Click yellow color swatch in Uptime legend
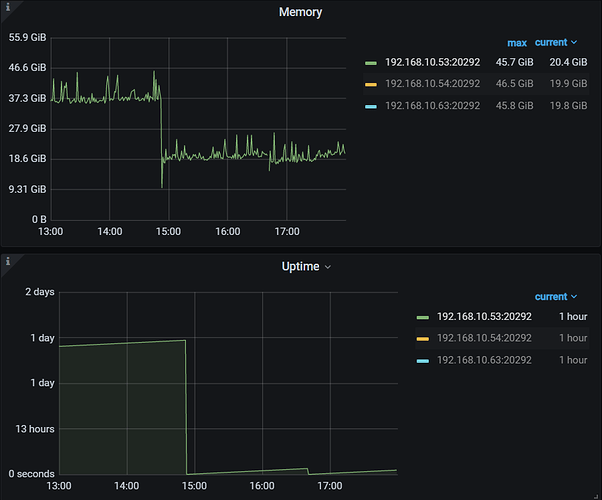This screenshot has width=602, height=500. [424, 339]
